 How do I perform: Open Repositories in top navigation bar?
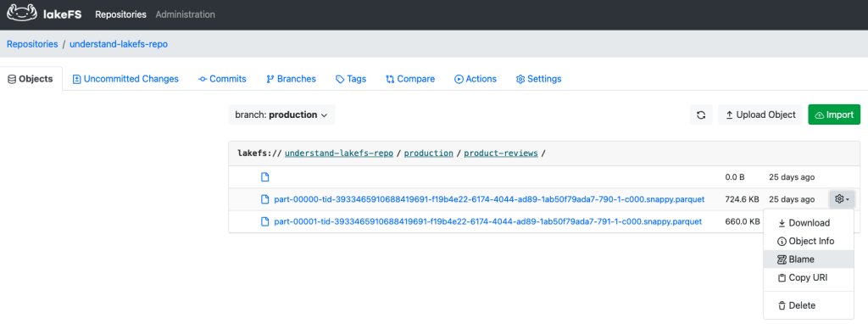120,15
